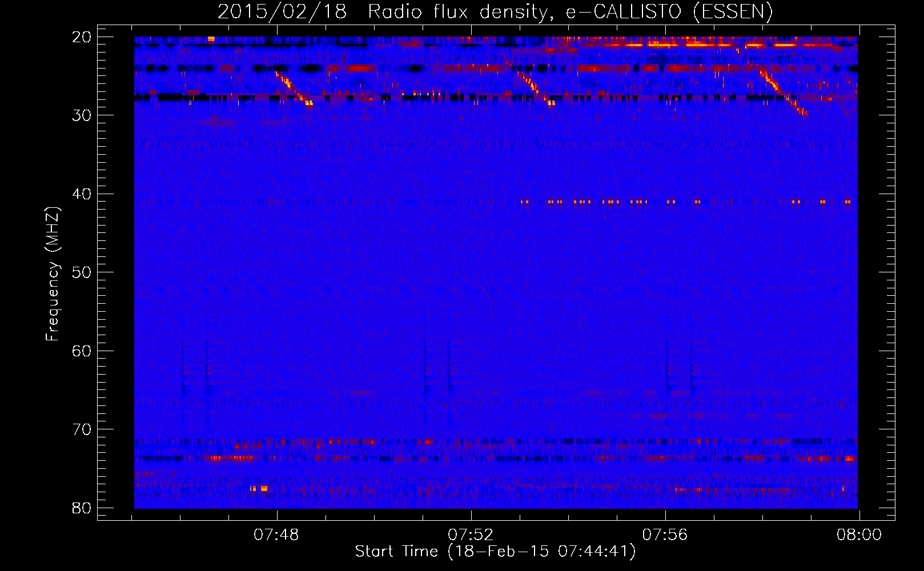The image size is (924, 571).
Task: Click the '50' frequency tick label
Action: (x=82, y=272)
